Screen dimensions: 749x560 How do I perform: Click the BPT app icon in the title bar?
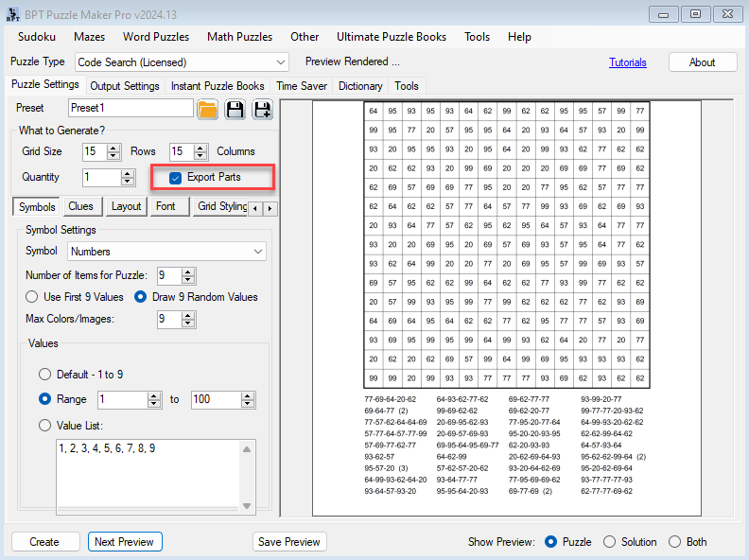pos(11,13)
